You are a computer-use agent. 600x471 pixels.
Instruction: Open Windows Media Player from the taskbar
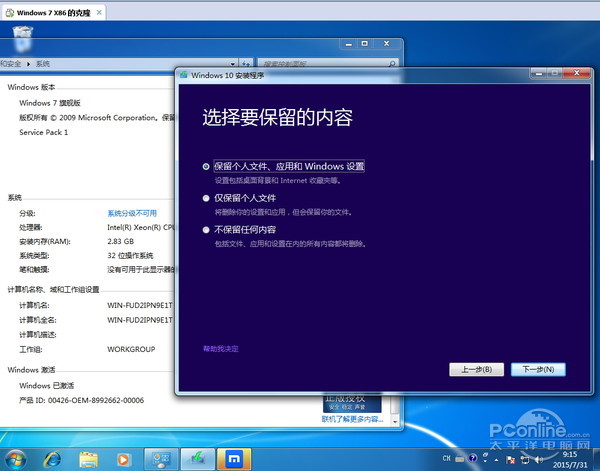(123, 458)
